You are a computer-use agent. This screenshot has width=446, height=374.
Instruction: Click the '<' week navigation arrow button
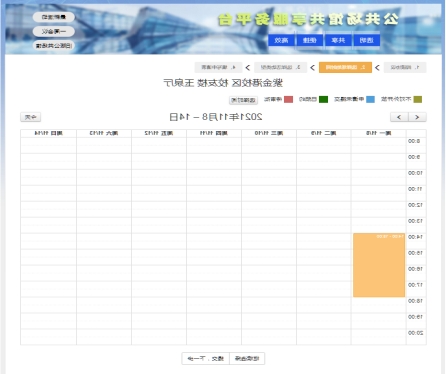point(399,117)
